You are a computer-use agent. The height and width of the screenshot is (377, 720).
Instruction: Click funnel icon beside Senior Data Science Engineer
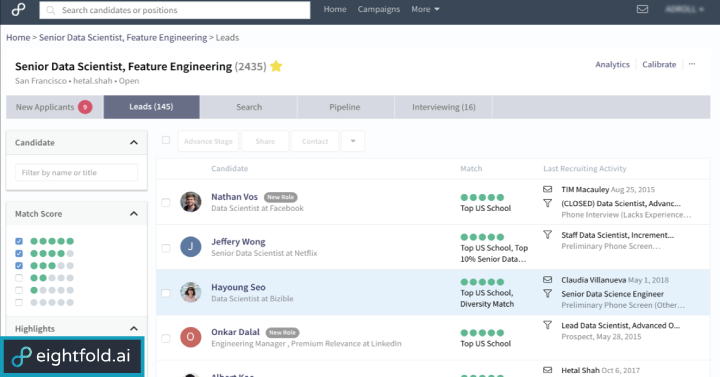pos(547,293)
